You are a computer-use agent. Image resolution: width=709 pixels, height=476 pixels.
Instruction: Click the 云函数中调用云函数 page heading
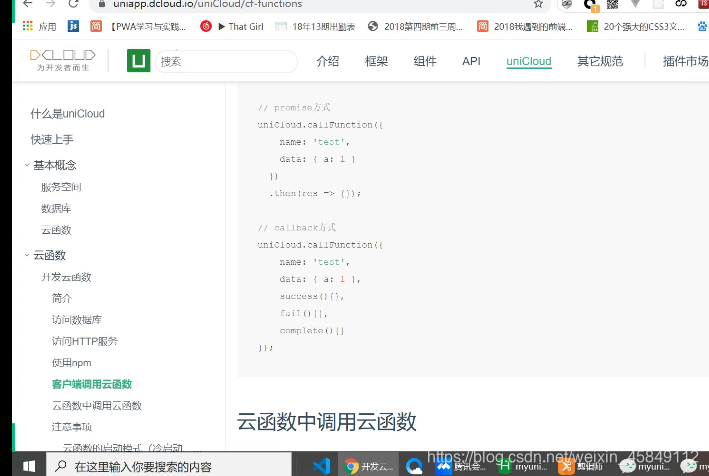pos(326,422)
